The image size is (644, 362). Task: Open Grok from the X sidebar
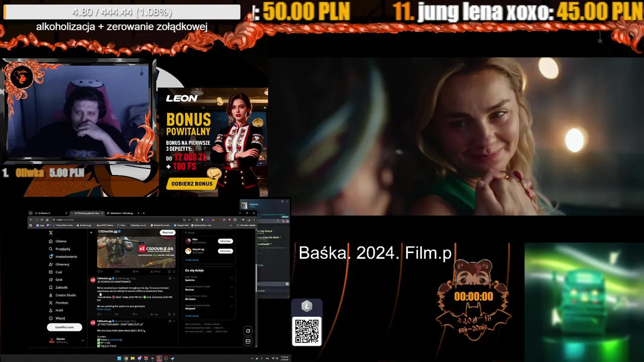click(56, 280)
